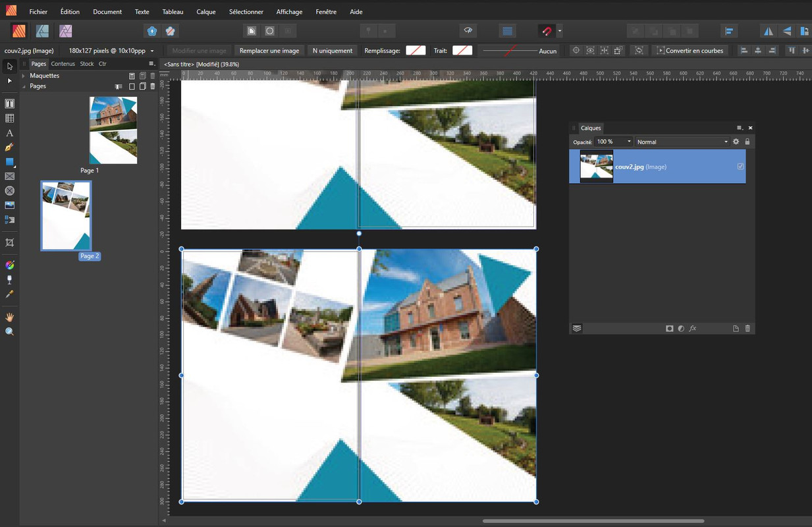Open the Calques panel options menu
The height and width of the screenshot is (527, 812).
740,128
